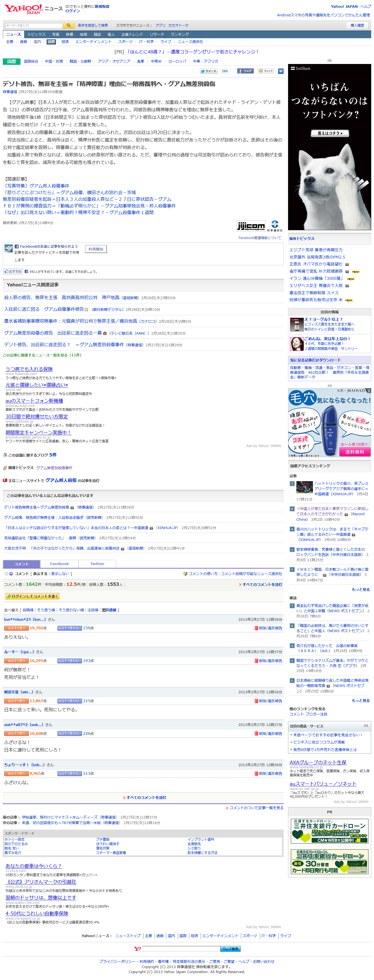Click the photo thumbnail of ranking item 1

pos(305,487)
